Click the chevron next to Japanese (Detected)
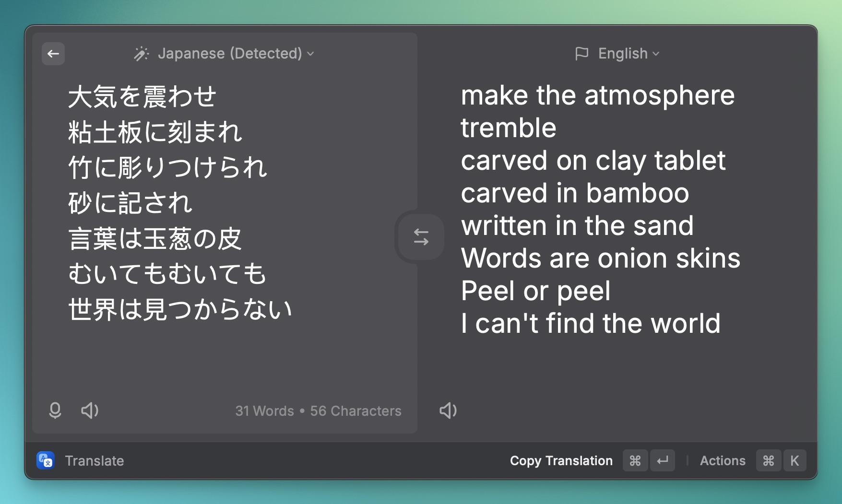 [x=311, y=54]
